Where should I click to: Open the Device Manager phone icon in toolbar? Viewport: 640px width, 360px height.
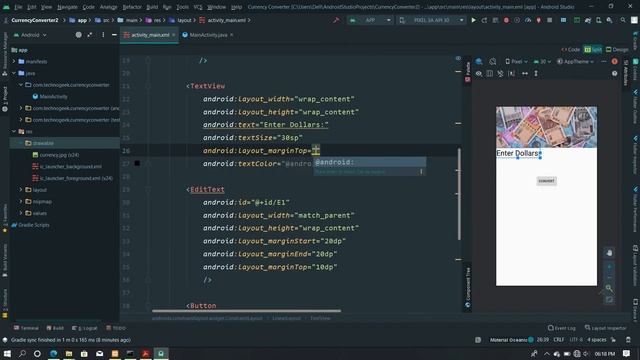click(x=598, y=20)
